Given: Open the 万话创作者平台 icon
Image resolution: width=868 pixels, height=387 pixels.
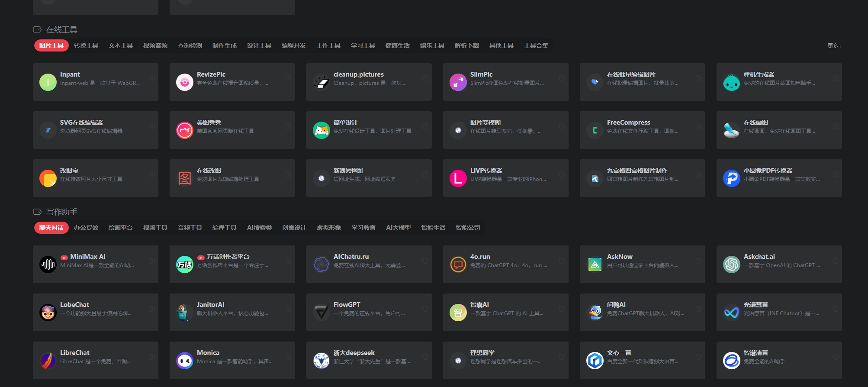Looking at the screenshot, I should pyautogui.click(x=185, y=264).
